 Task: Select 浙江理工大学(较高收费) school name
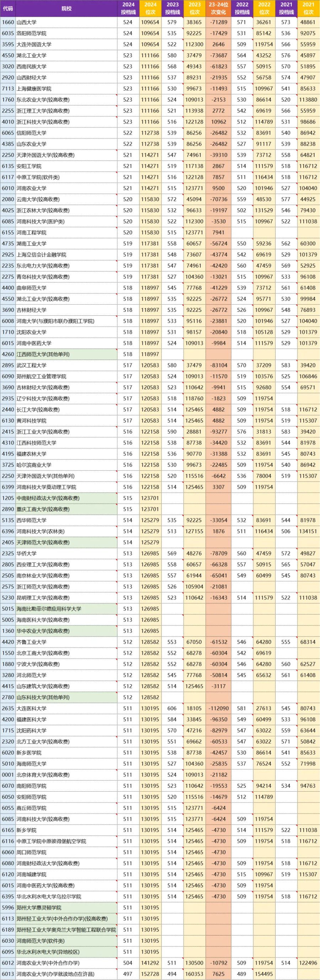click(66, 111)
